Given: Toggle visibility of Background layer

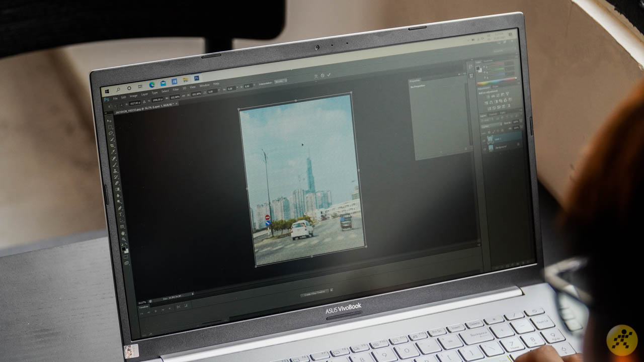Looking at the screenshot, I should click(484, 149).
